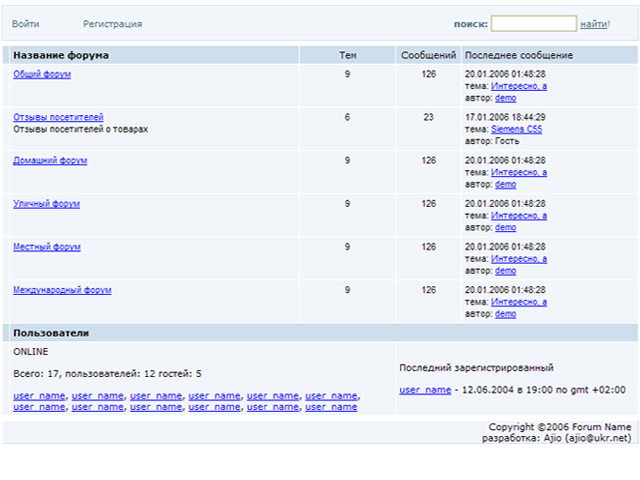Viewport: 640px width, 480px height.
Task: Click demo author in Общий форум row
Action: tap(505, 99)
